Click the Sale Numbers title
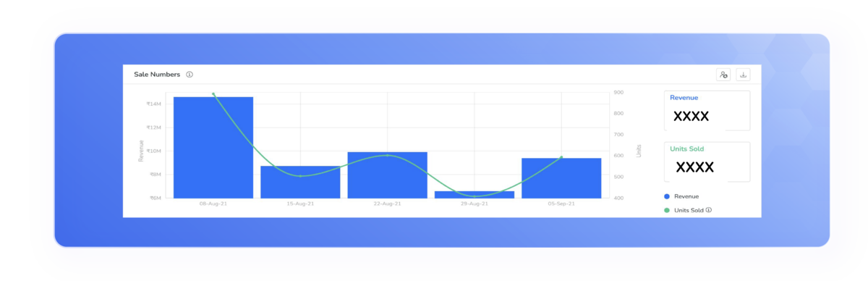The width and height of the screenshot is (868, 281). tap(157, 75)
